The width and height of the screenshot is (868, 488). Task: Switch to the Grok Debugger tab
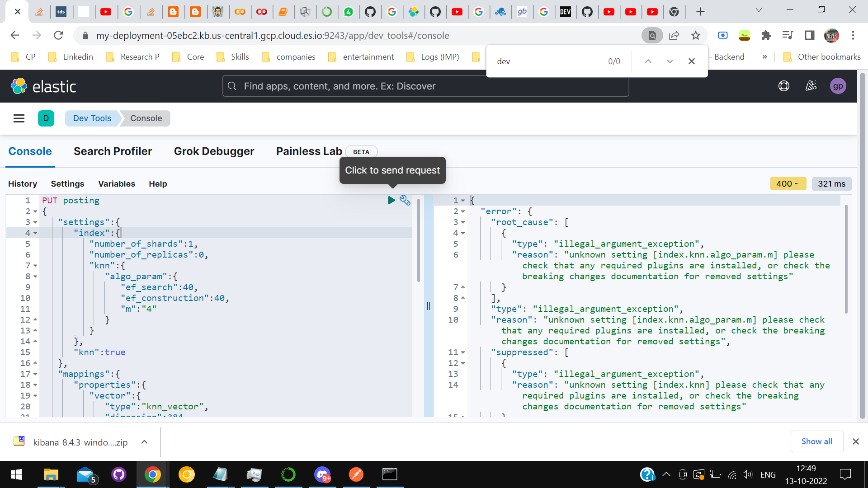(214, 151)
